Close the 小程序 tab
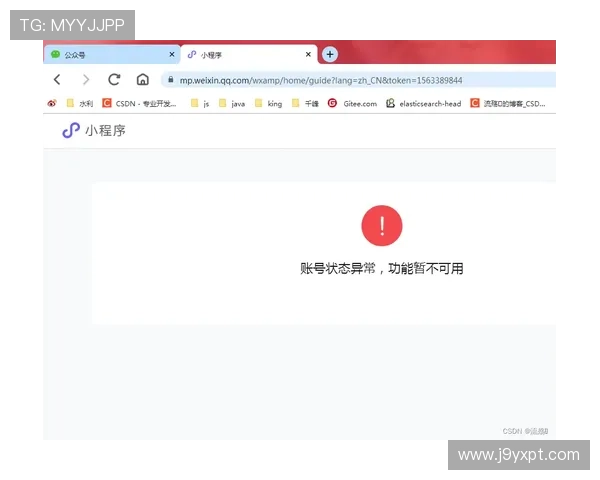 308,54
